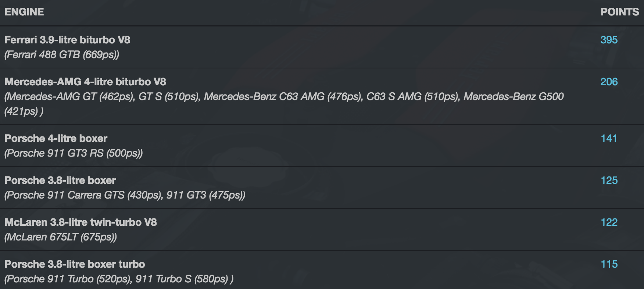Click the 395 points value
The height and width of the screenshot is (289, 644).
coord(609,40)
